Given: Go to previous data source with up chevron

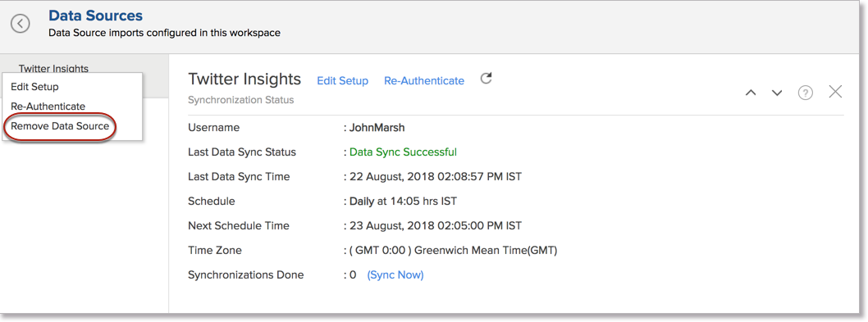Looking at the screenshot, I should coord(751,93).
